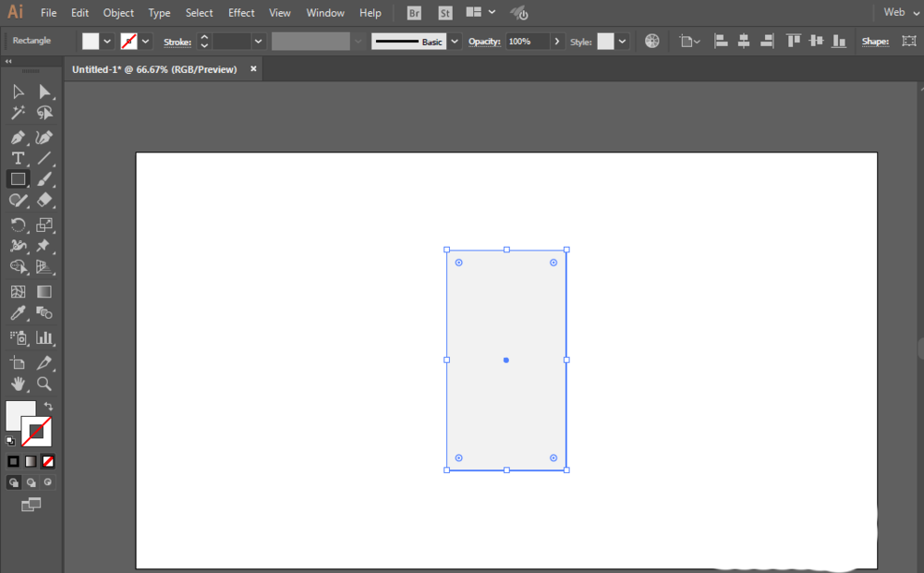The image size is (924, 573).
Task: Choose the Direct Selection tool
Action: pyautogui.click(x=43, y=91)
